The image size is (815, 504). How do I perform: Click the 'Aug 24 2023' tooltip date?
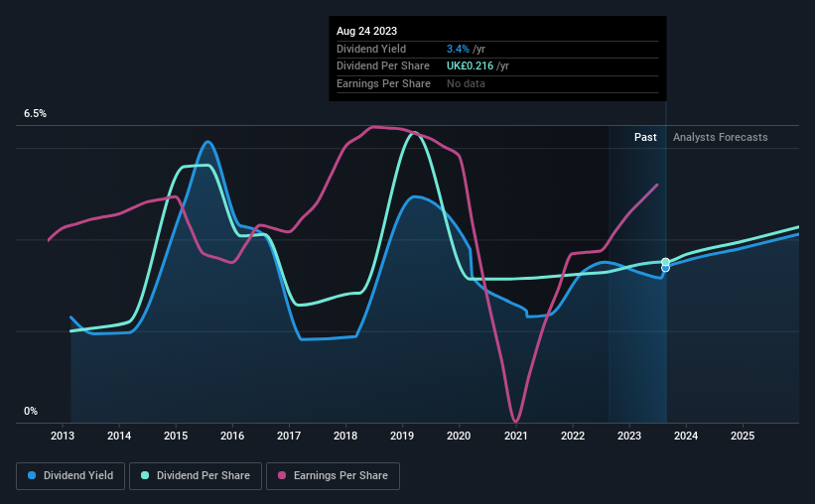[x=366, y=31]
